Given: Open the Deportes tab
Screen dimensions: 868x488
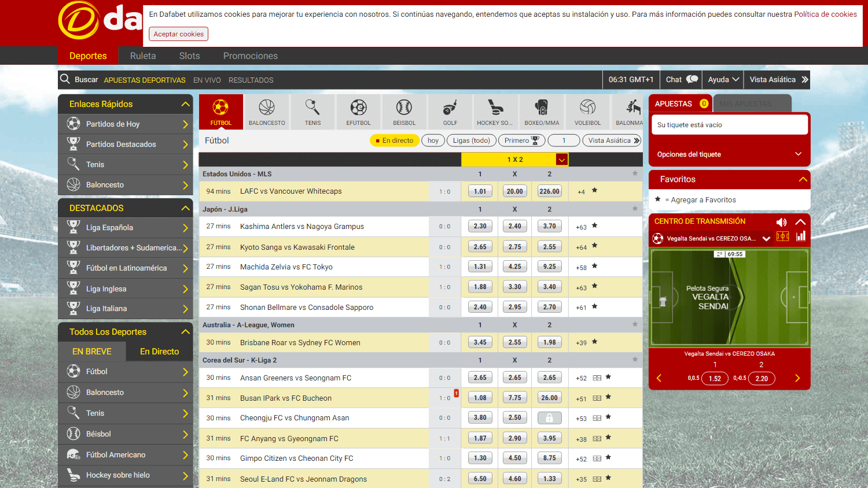Looking at the screenshot, I should 88,56.
